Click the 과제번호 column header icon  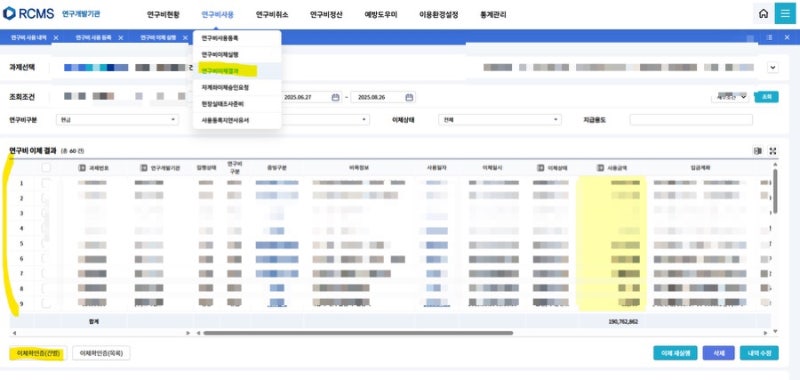(x=82, y=168)
